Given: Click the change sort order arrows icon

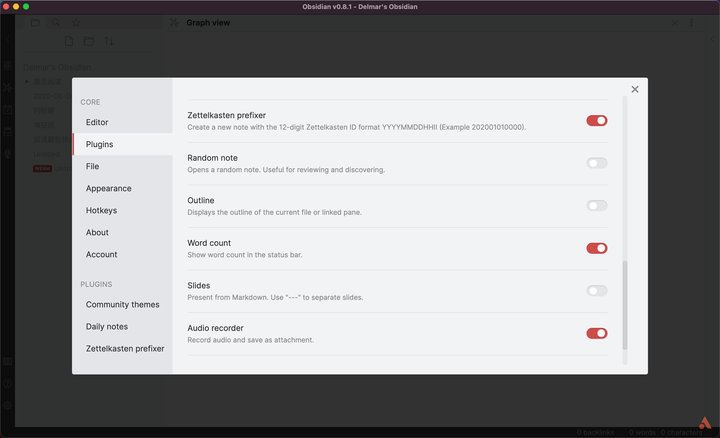Looking at the screenshot, I should tap(109, 41).
